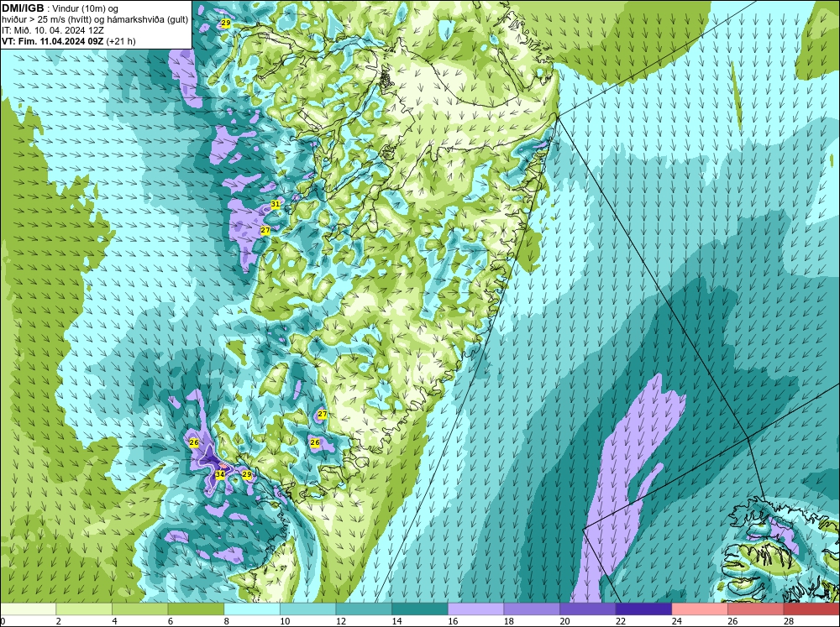The width and height of the screenshot is (840, 627).
Task: Click the legend scale number 0
Action: pyautogui.click(x=3, y=621)
